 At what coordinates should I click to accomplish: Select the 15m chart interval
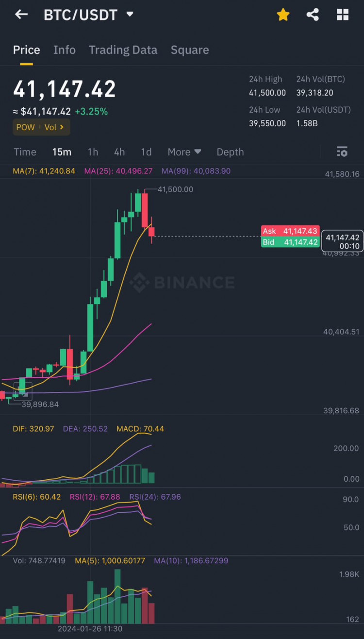click(62, 152)
